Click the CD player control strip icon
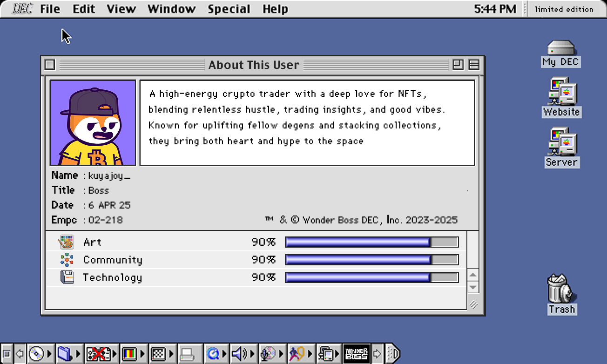 click(x=36, y=354)
